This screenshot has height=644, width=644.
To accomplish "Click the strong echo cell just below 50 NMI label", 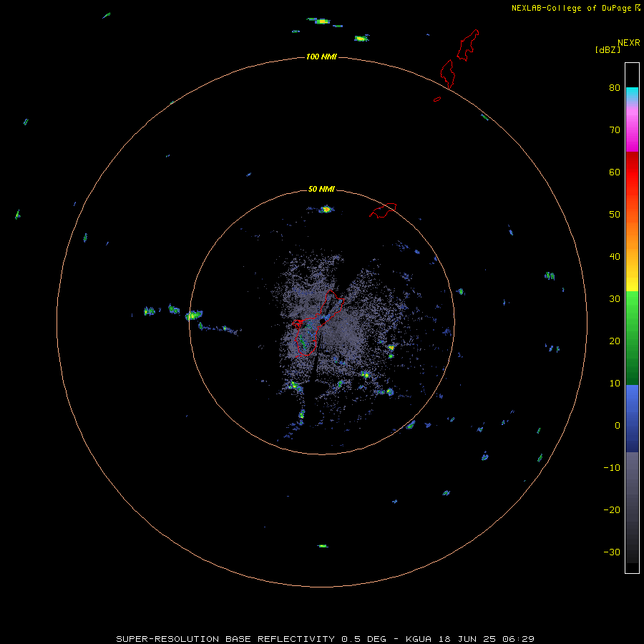I will tap(326, 209).
